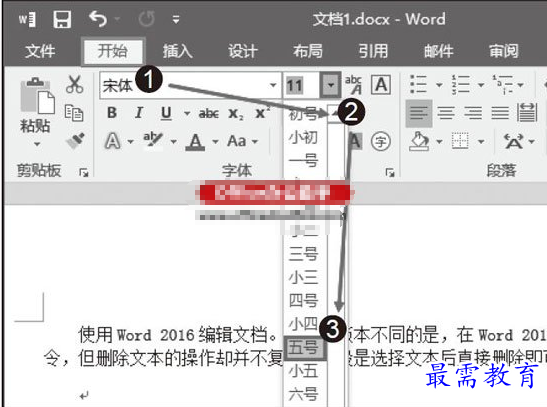Toggle Bold formatting

112,113
